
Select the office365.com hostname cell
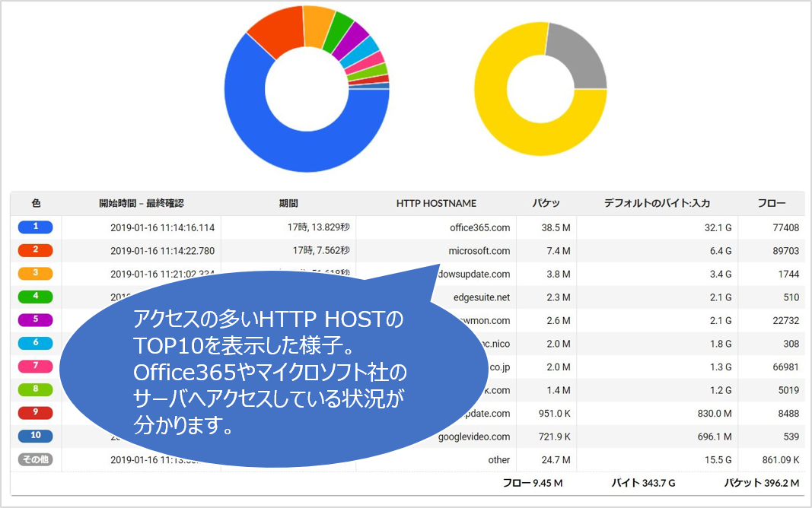point(479,227)
